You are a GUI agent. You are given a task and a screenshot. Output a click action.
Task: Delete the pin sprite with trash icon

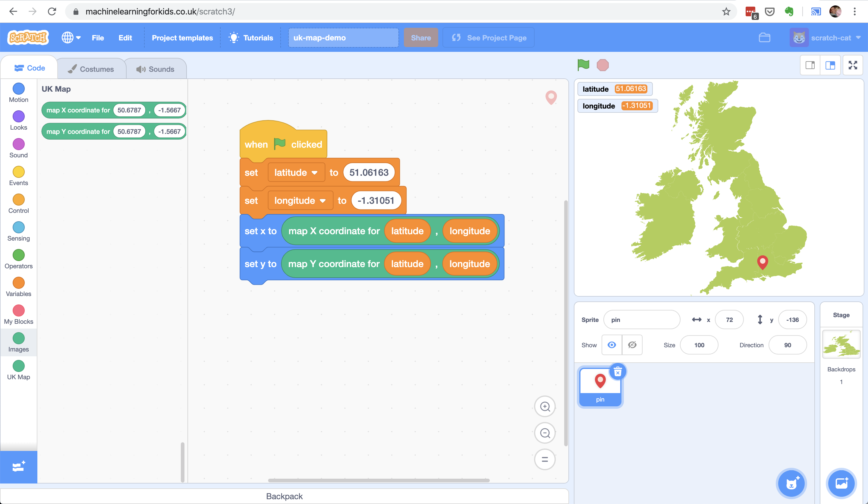pos(618,372)
